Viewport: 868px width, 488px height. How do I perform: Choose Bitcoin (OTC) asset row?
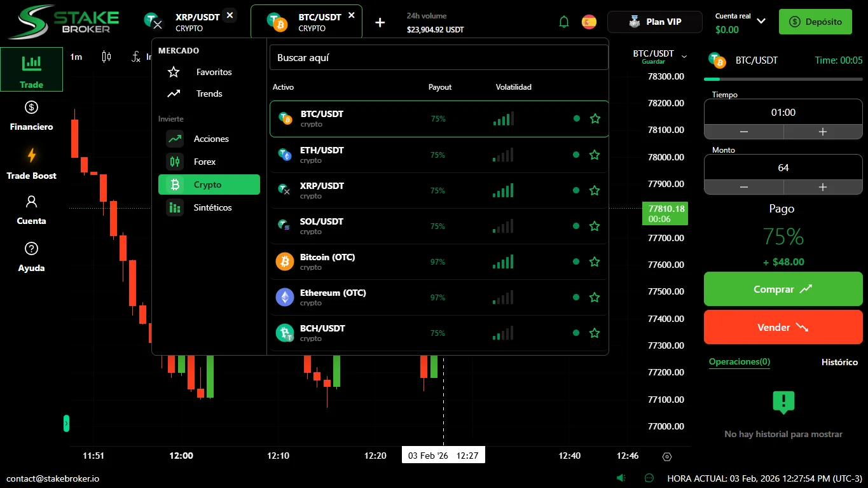(x=439, y=261)
